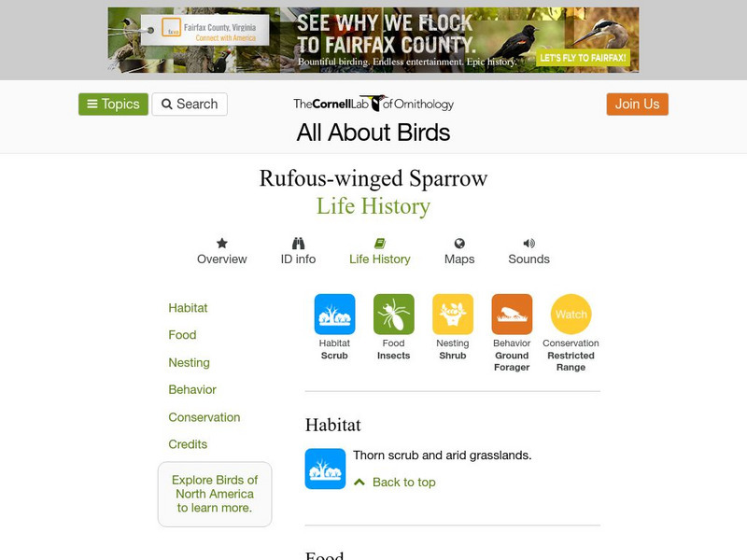Select the yellow Nesting Shrub icon
Screen dimensions: 747x560
pyautogui.click(x=453, y=315)
